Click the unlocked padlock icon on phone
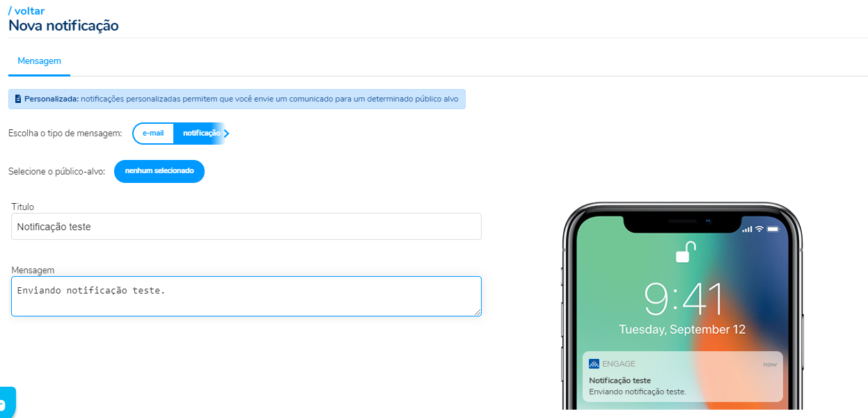This screenshot has width=868, height=418. [684, 252]
